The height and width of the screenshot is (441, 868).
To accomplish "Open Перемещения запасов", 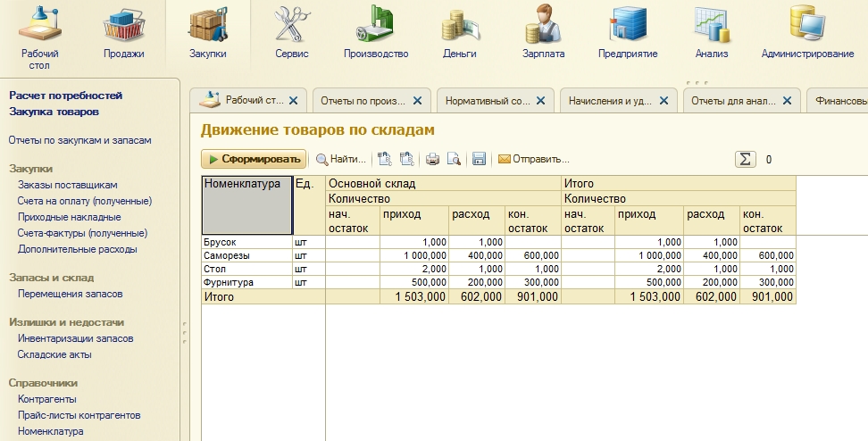I will point(71,294).
